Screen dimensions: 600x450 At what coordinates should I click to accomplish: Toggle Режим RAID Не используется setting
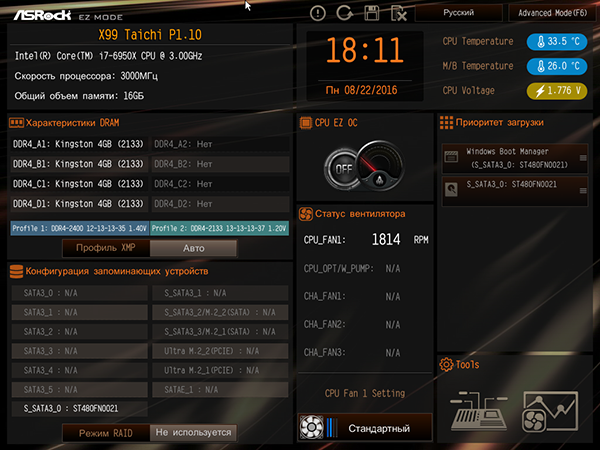click(x=194, y=433)
